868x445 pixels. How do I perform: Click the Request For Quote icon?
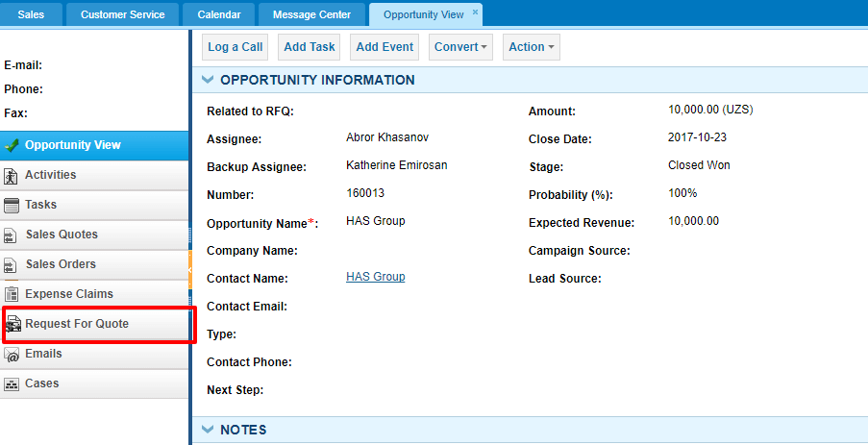tap(13, 324)
